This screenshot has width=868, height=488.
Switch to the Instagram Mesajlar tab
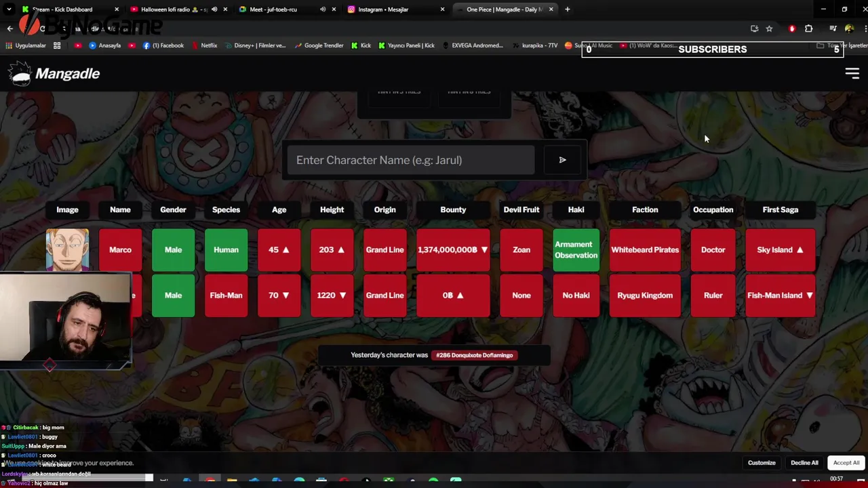(383, 9)
